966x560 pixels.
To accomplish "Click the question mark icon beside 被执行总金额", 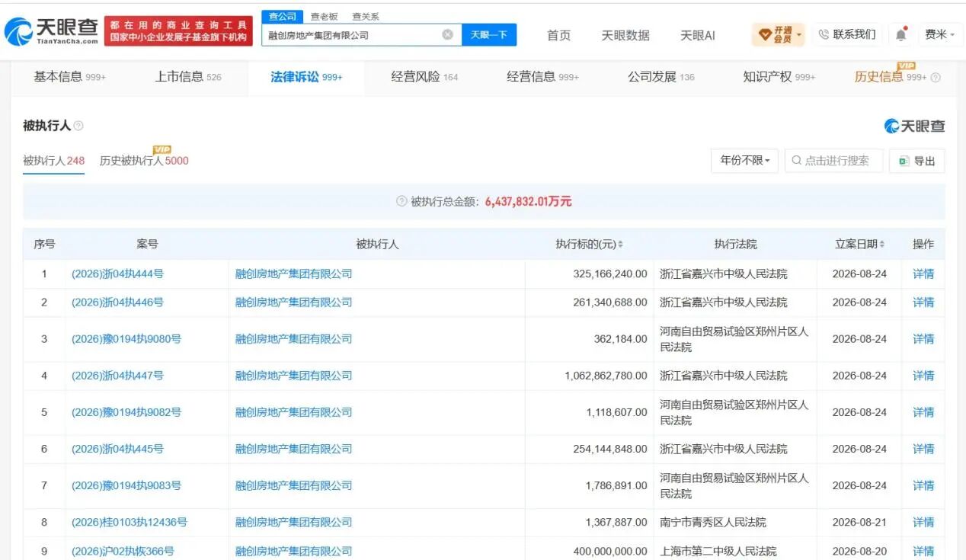I will coord(401,202).
